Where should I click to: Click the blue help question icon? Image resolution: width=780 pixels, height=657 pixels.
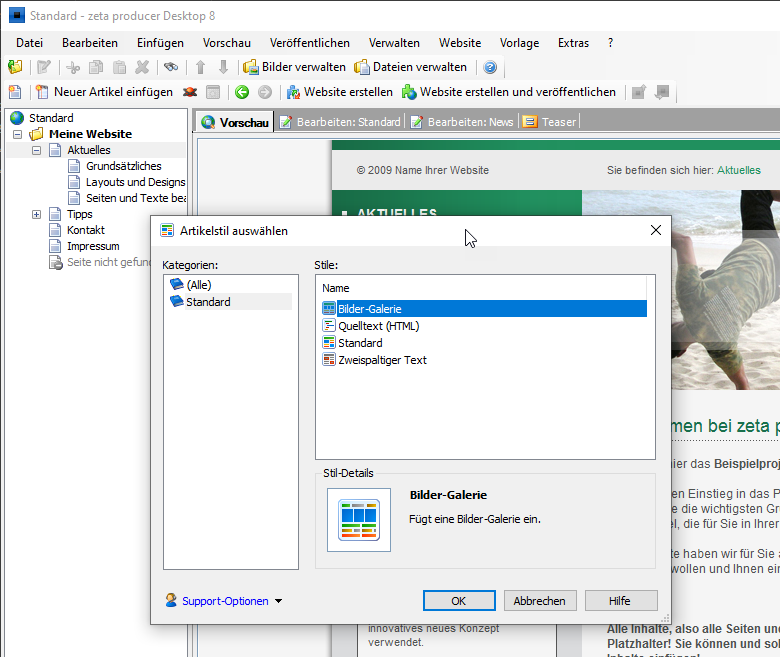pyautogui.click(x=490, y=67)
